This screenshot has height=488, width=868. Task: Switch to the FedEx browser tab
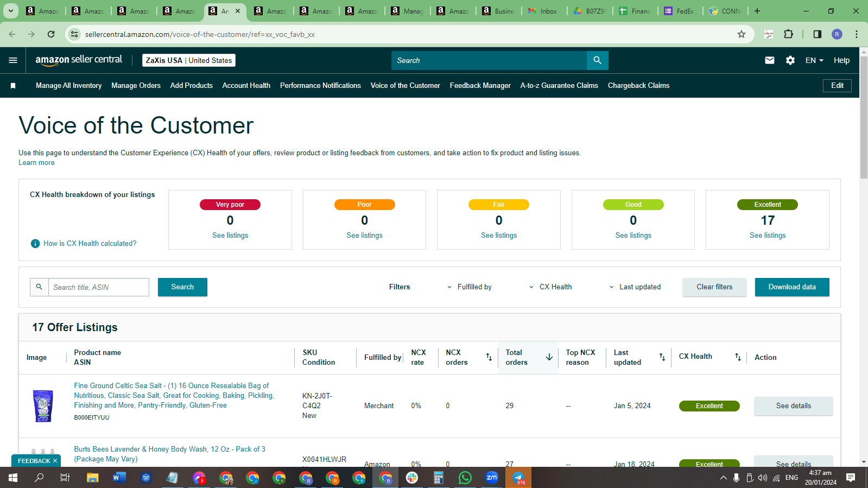[x=681, y=11]
